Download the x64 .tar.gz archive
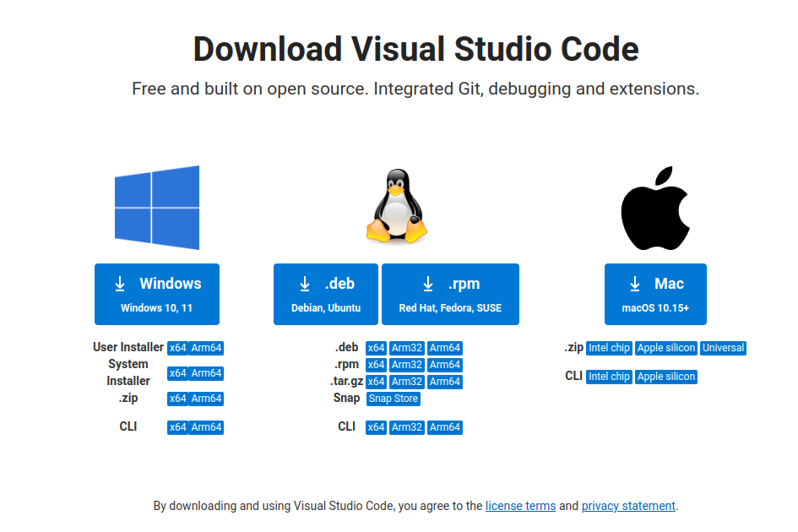 tap(376, 381)
